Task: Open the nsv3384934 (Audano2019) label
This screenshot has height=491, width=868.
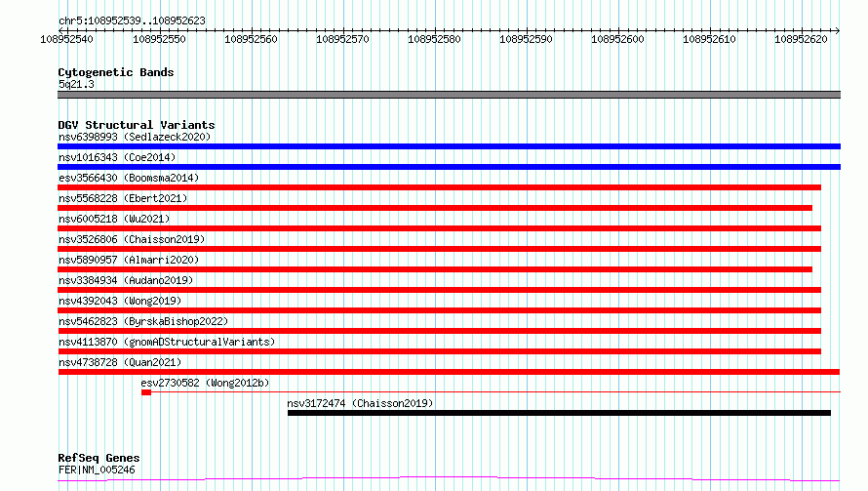Action: [x=126, y=280]
